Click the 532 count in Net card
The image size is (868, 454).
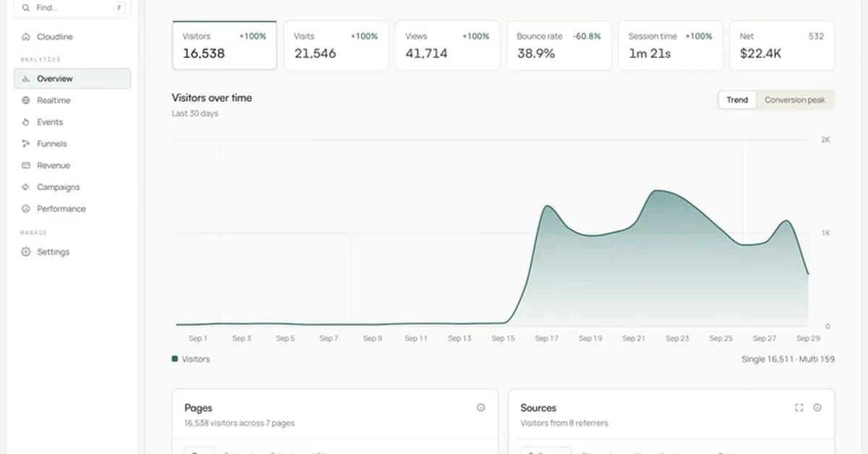coord(816,36)
